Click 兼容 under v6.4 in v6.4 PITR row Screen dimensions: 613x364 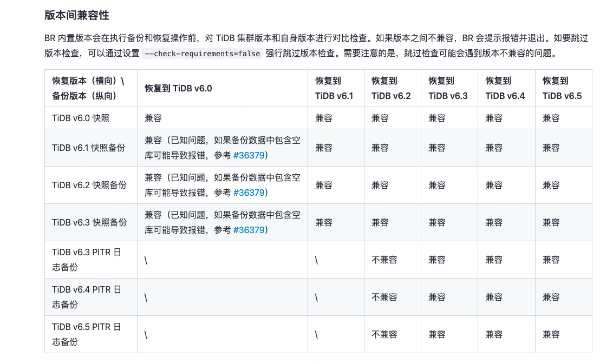494,297
